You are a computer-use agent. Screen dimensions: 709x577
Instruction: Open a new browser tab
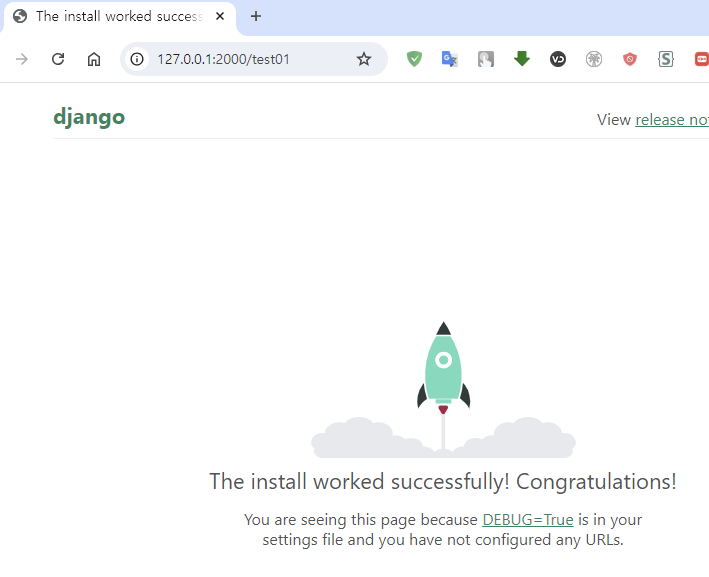tap(256, 16)
